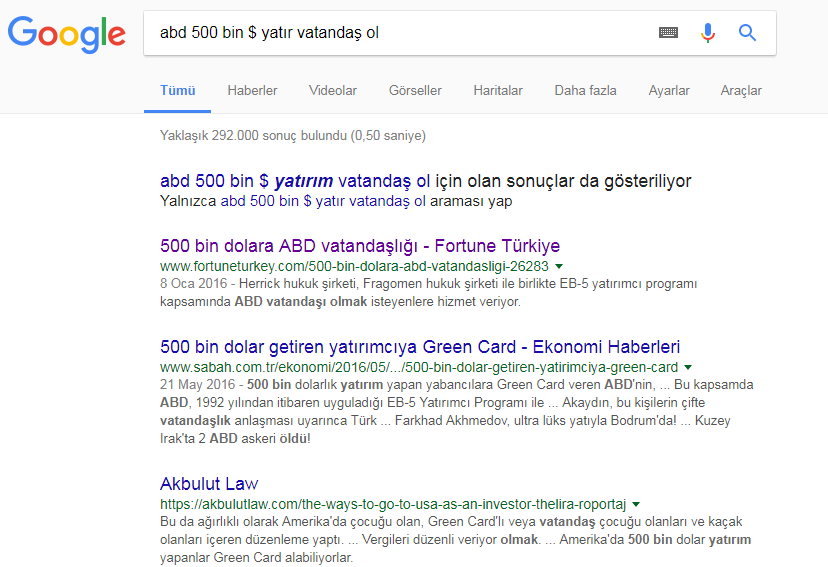
Task: Switch to the Haberler tab
Action: coord(252,90)
